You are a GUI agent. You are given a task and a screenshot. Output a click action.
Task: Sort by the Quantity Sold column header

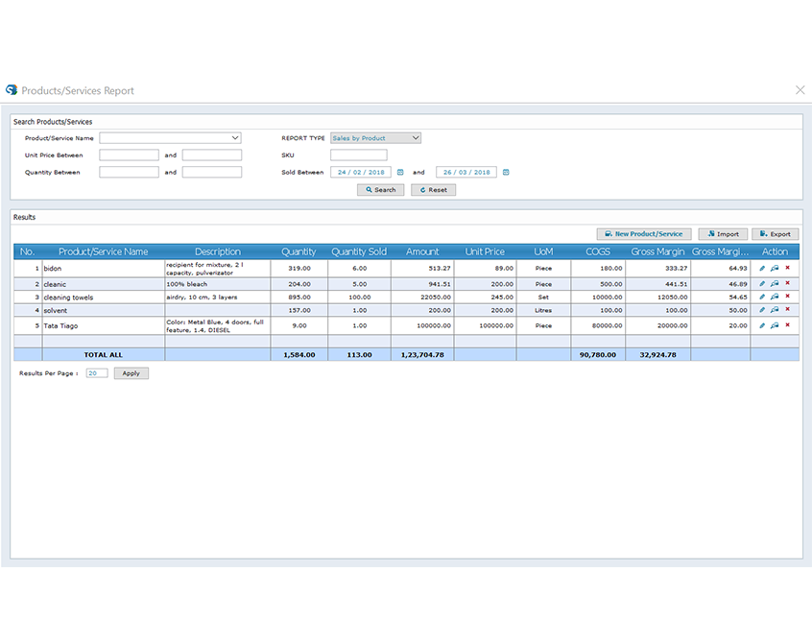(x=359, y=251)
